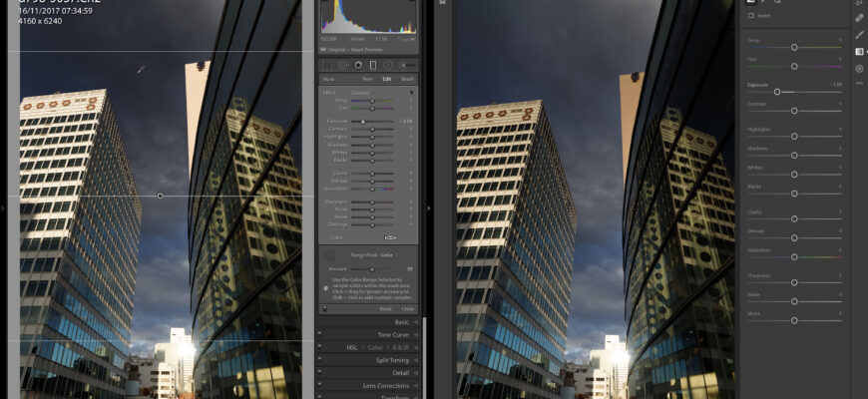Toggle the adjustment panel on/off switch
This screenshot has width=868, height=399.
[x=323, y=309]
